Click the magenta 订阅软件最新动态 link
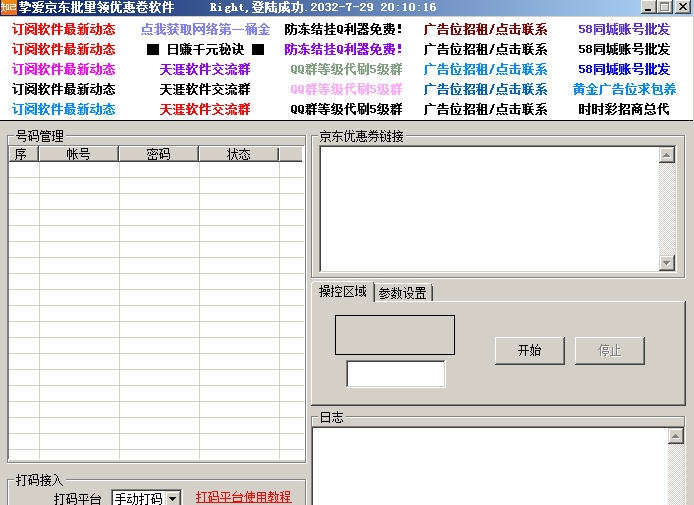 coord(64,69)
